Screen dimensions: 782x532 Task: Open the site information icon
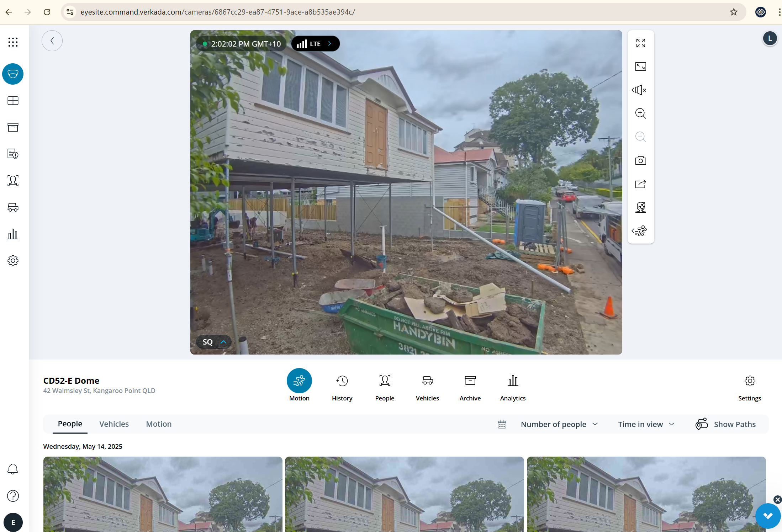click(x=70, y=12)
